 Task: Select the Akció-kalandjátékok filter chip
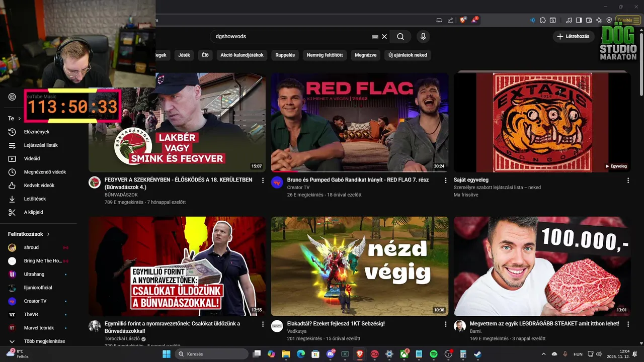(x=242, y=55)
